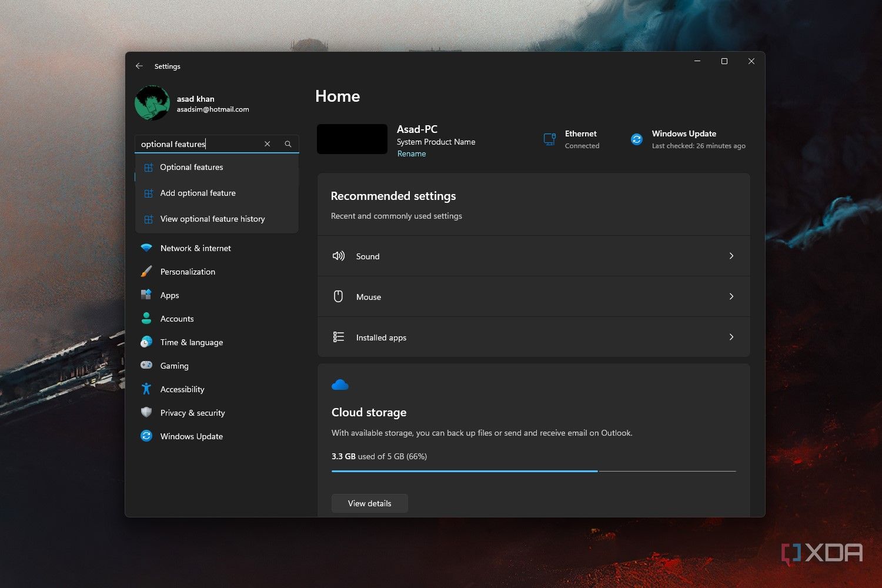The image size is (882, 588).
Task: Select the Optional features search result
Action: (217, 168)
